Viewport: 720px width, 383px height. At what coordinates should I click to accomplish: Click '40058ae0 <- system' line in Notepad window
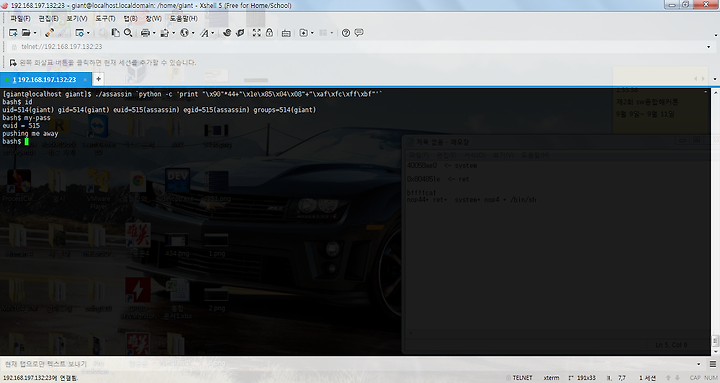pyautogui.click(x=442, y=165)
